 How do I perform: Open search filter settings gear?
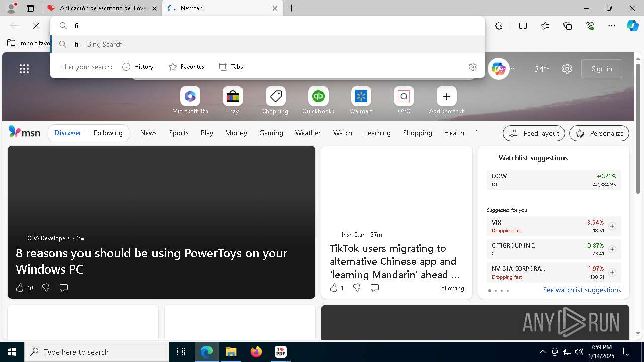pos(472,67)
